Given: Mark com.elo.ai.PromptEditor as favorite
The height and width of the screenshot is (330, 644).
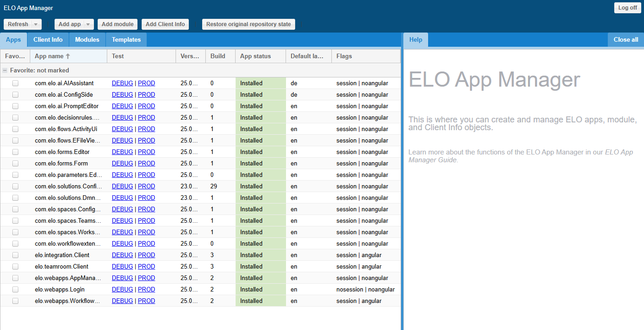Looking at the screenshot, I should tap(15, 106).
